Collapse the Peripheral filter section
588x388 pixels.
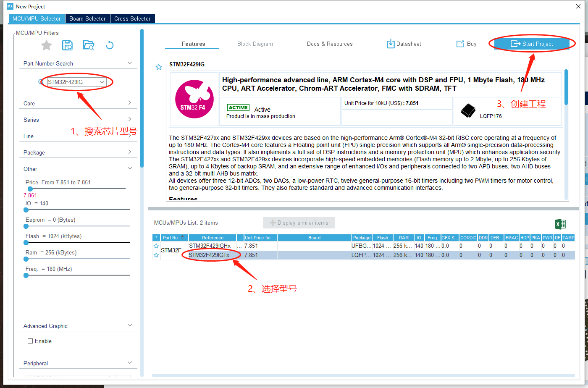point(130,363)
